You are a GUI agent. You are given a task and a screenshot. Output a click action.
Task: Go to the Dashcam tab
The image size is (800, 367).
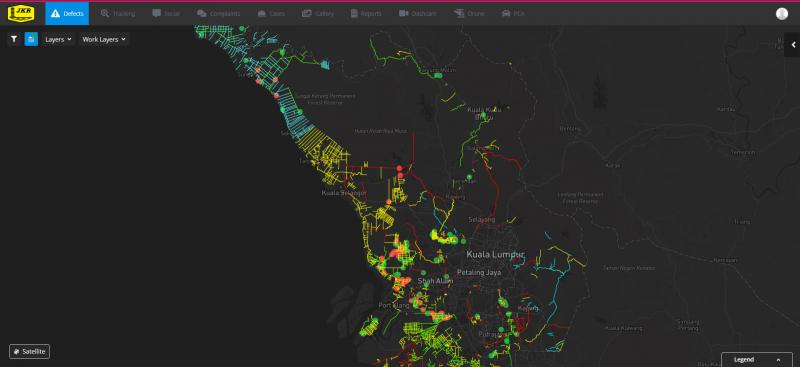click(417, 14)
